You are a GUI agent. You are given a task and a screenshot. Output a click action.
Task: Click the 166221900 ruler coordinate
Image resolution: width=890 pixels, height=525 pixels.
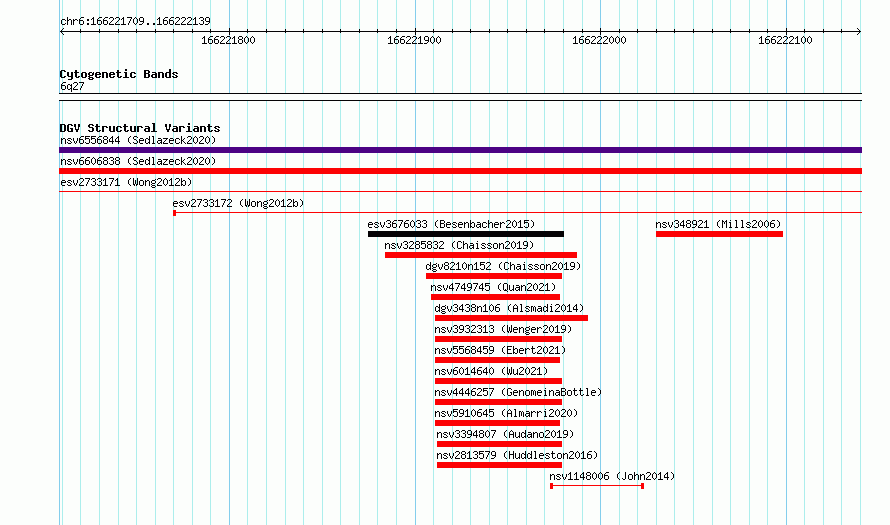(x=414, y=40)
